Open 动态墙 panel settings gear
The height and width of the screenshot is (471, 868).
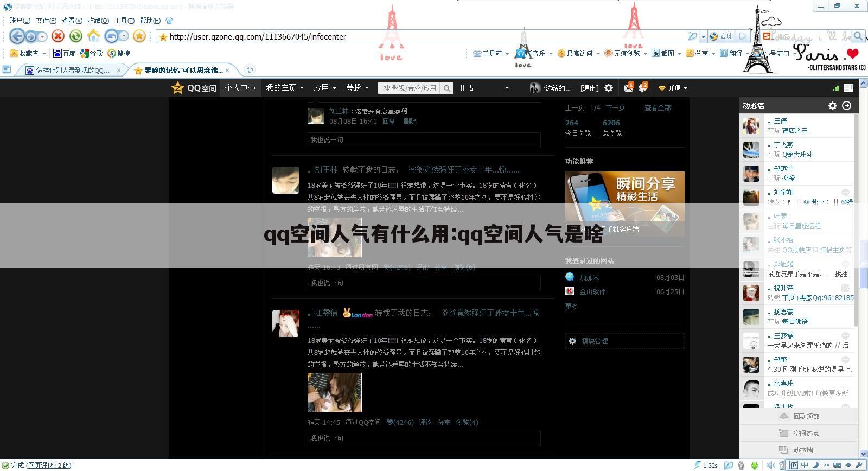pos(833,106)
